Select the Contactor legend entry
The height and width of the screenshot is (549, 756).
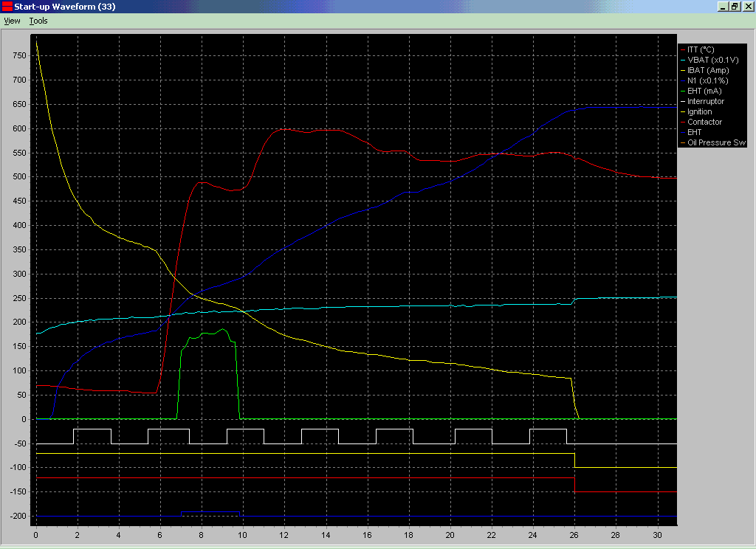coord(704,122)
